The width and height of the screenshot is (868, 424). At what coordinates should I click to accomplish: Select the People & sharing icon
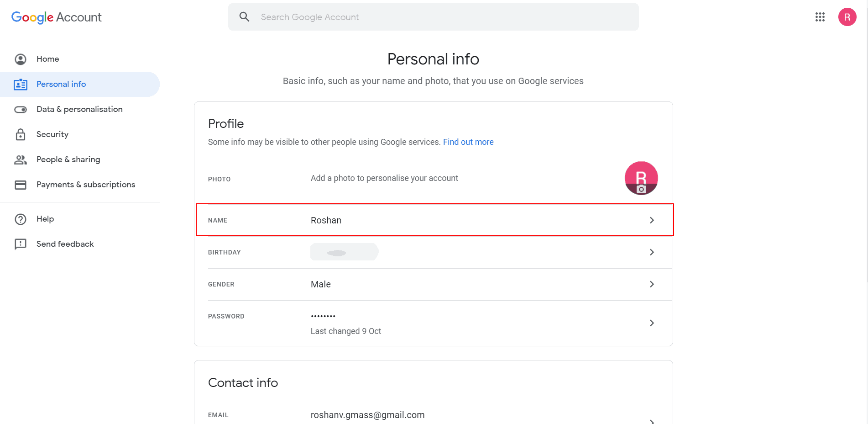[x=21, y=159]
